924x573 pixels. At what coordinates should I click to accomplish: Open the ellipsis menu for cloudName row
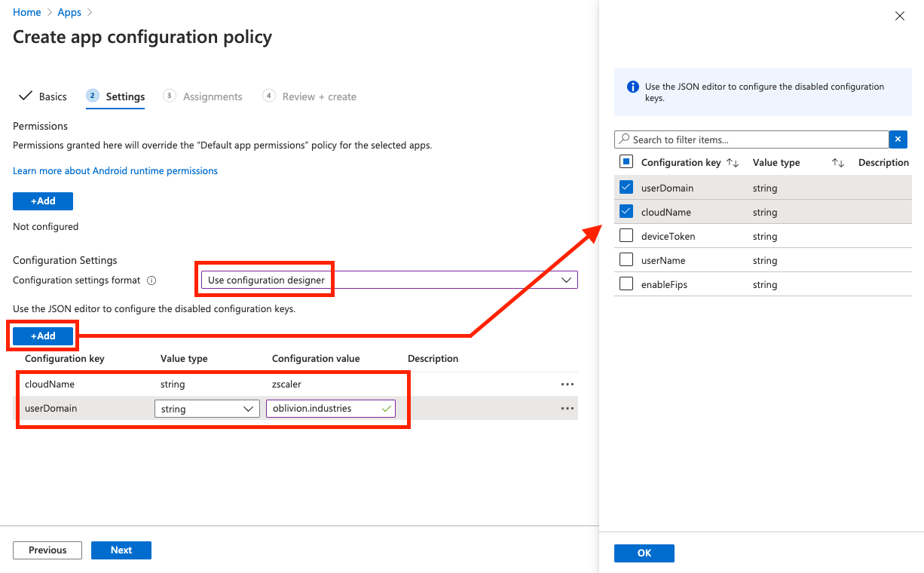(567, 384)
